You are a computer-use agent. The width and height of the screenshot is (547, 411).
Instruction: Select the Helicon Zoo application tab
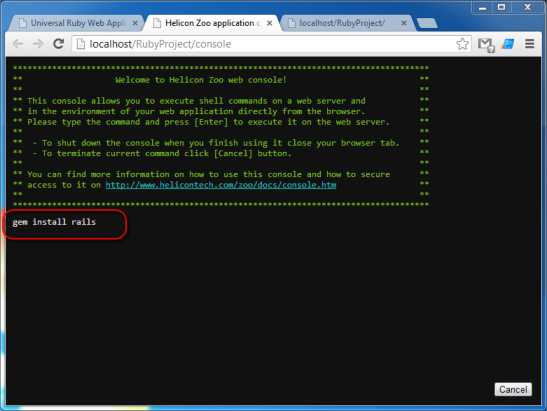(x=213, y=23)
